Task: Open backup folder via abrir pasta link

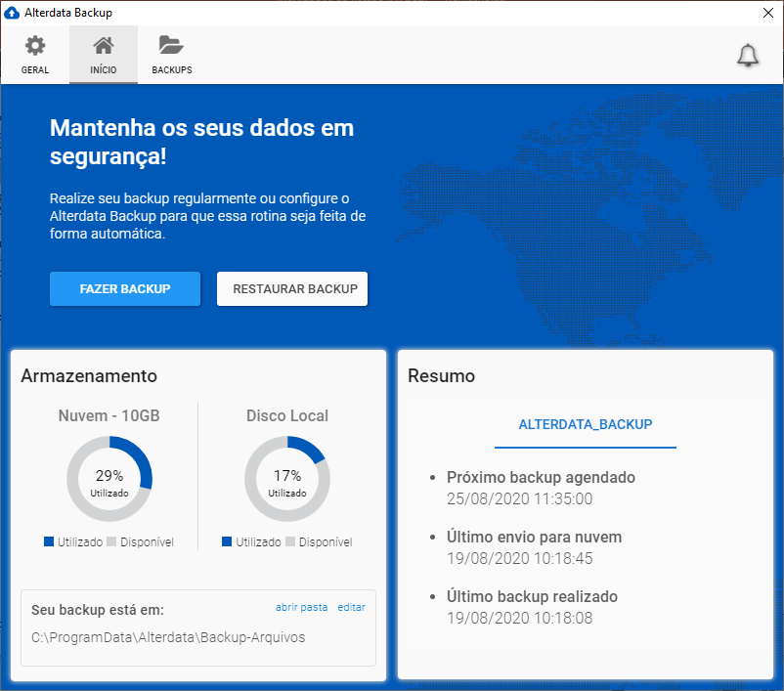Action: pyautogui.click(x=301, y=607)
